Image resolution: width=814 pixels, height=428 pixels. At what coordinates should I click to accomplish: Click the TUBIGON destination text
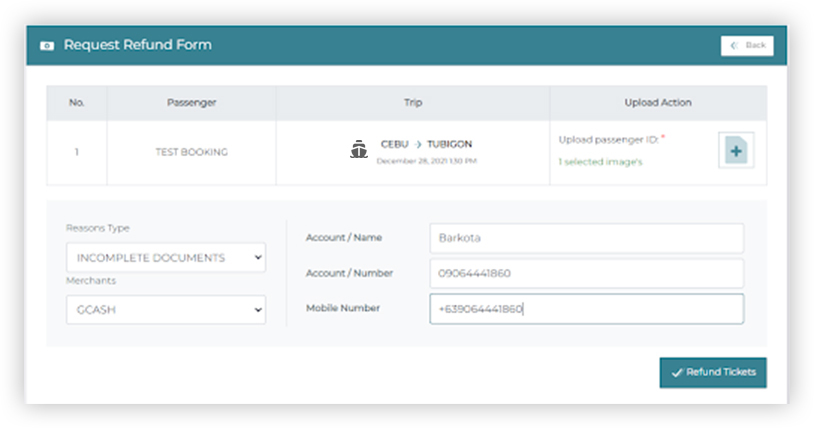pos(450,144)
